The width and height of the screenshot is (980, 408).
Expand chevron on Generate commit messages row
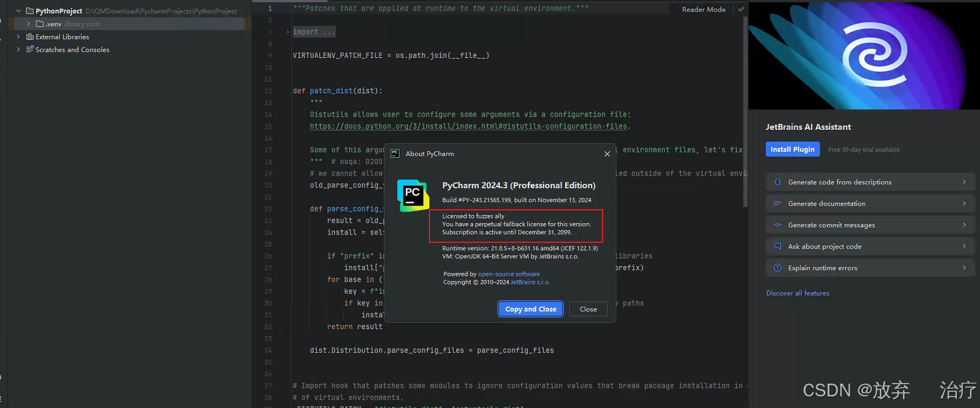tap(964, 225)
